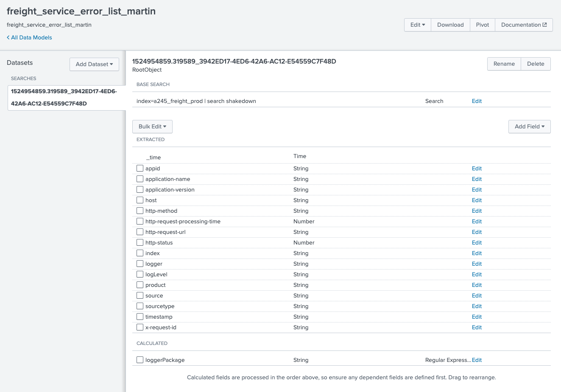Open the Edit dropdown in header

click(x=417, y=25)
